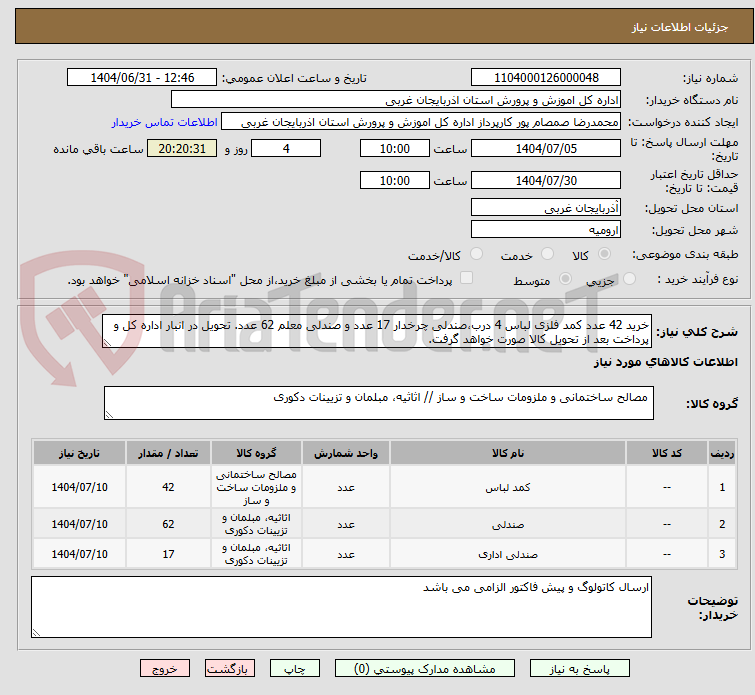
Task: Click the 'شماره نیاز' number field
Action: pos(545,78)
